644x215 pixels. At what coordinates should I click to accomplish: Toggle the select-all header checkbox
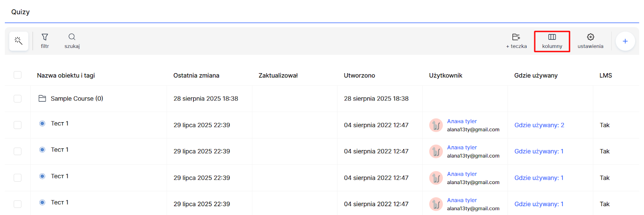click(18, 75)
